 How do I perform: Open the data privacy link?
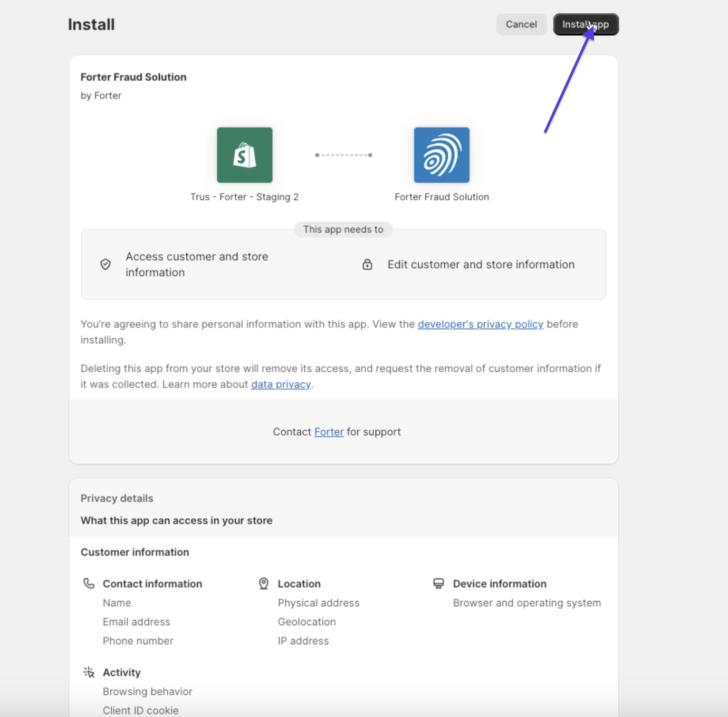point(281,384)
